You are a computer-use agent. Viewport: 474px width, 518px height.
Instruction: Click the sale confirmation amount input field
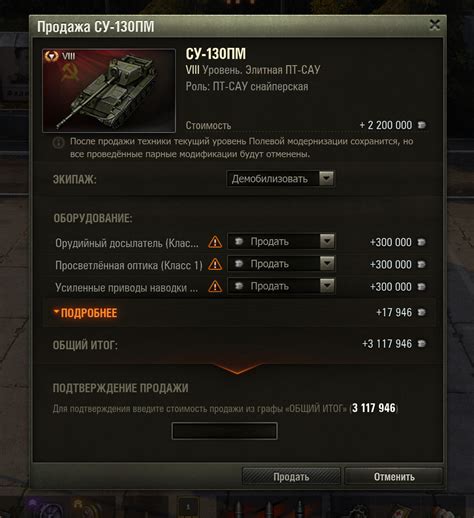click(x=224, y=431)
